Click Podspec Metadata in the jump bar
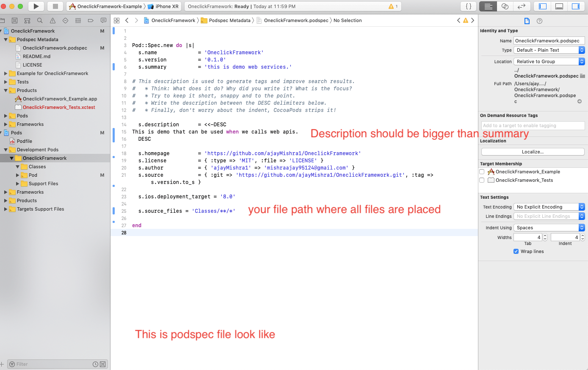This screenshot has width=588, height=370. click(x=226, y=20)
